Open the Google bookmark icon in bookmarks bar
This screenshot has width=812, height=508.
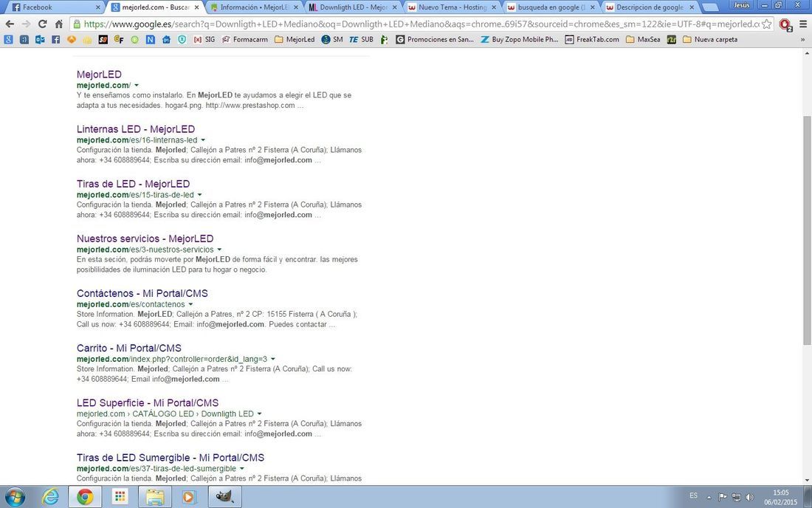(8, 39)
